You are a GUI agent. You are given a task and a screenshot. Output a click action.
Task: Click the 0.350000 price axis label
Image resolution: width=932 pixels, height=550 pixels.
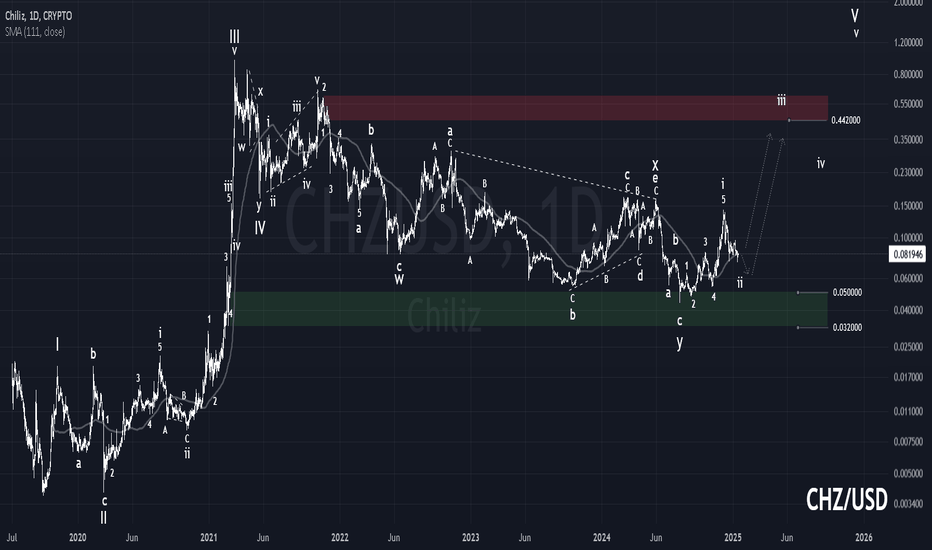pyautogui.click(x=908, y=140)
